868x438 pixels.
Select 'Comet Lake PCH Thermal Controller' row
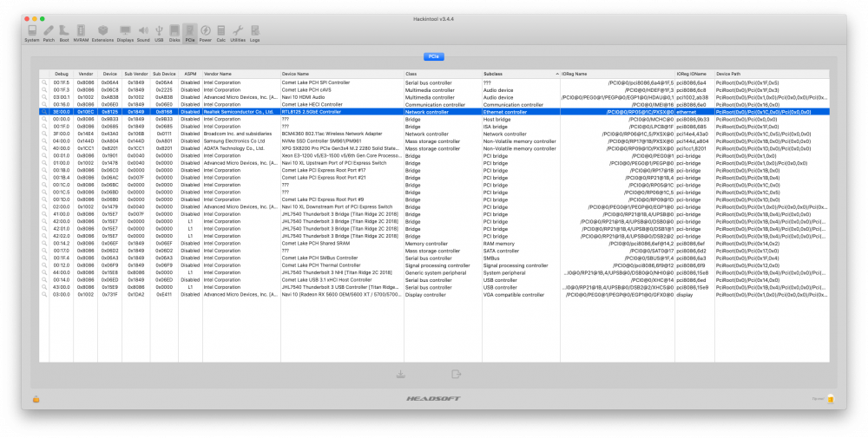[x=434, y=265]
